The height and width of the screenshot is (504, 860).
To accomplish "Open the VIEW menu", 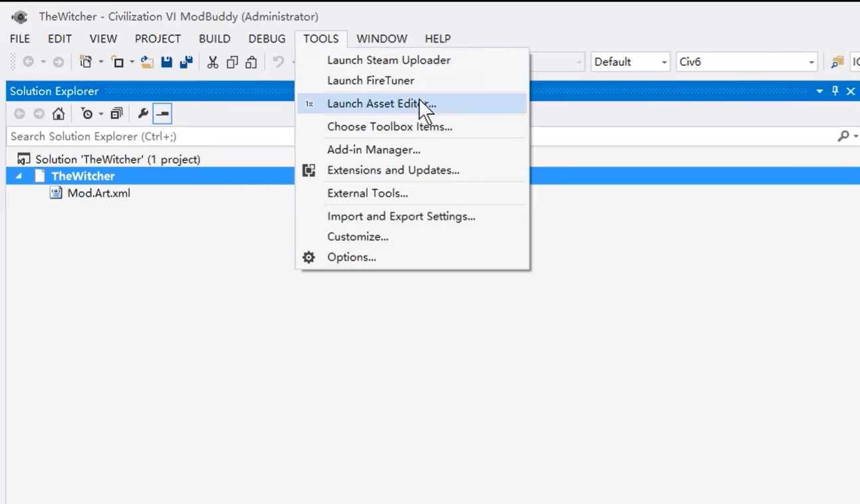I will click(x=103, y=39).
